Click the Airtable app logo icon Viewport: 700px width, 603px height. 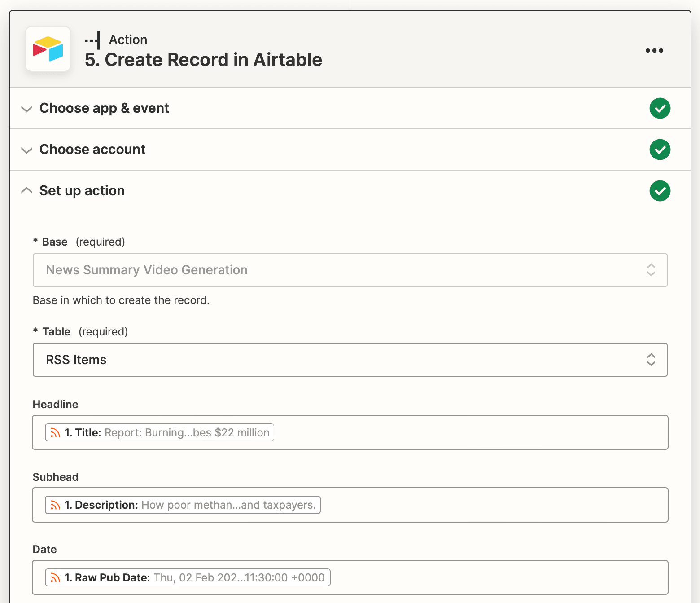[48, 49]
